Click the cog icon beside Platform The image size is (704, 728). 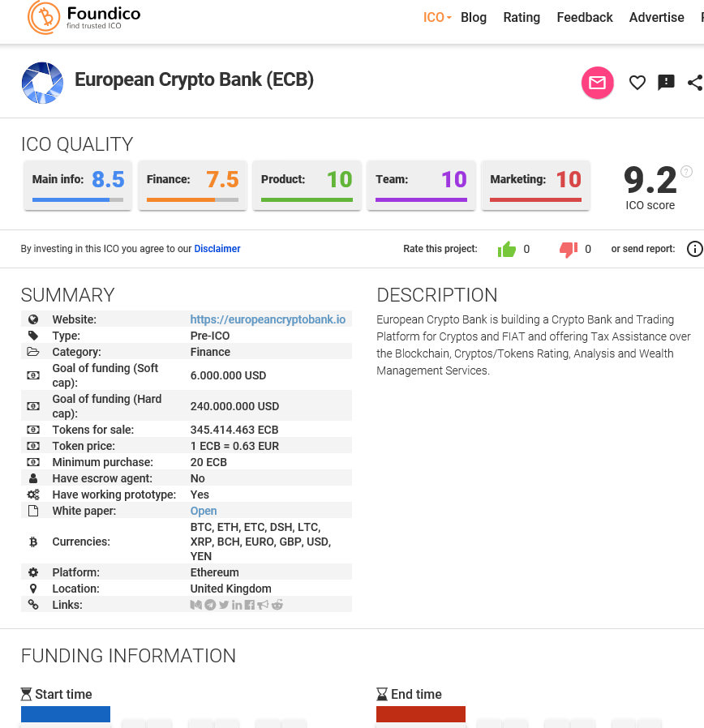[33, 572]
